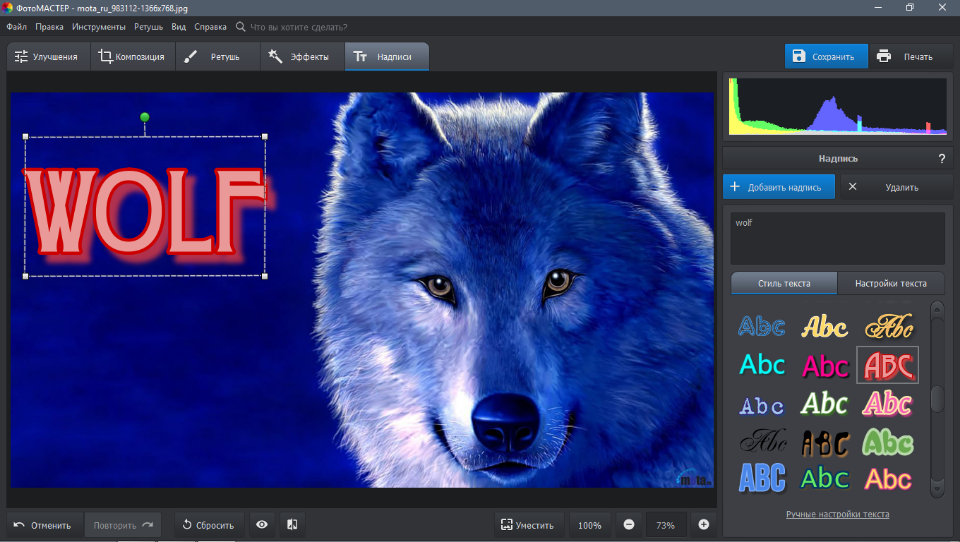The height and width of the screenshot is (542, 960).
Task: Undo the last action with Отменить
Action: (43, 525)
